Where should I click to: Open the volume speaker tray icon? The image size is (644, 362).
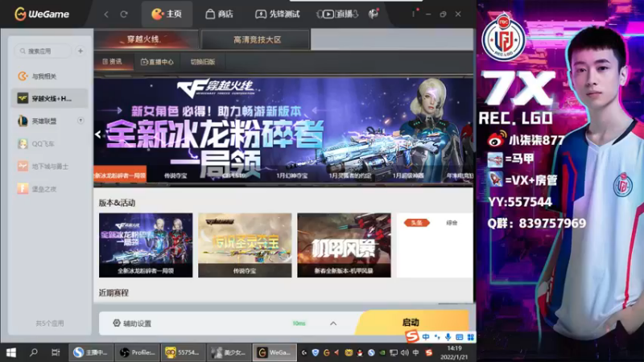point(405,352)
